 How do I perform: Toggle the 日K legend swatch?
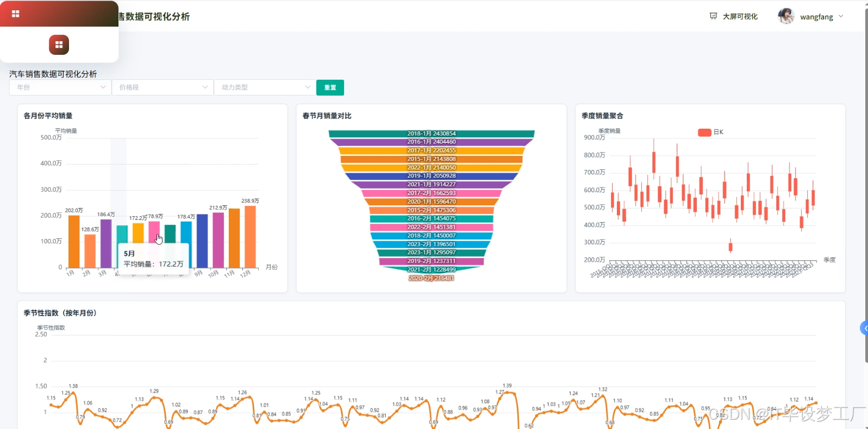pos(704,132)
